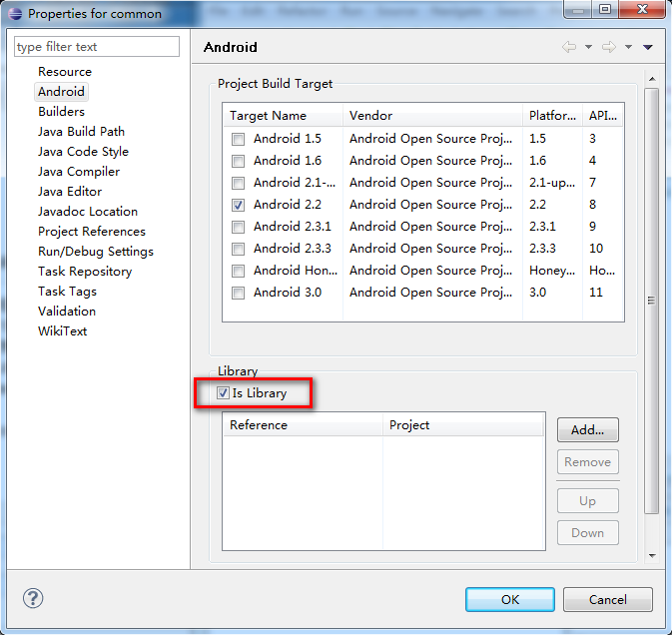Open the WikiText page
Image resolution: width=672 pixels, height=635 pixels.
point(62,331)
